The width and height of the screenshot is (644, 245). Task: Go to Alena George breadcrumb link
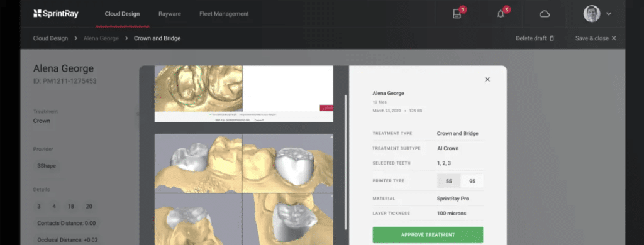[x=101, y=38]
